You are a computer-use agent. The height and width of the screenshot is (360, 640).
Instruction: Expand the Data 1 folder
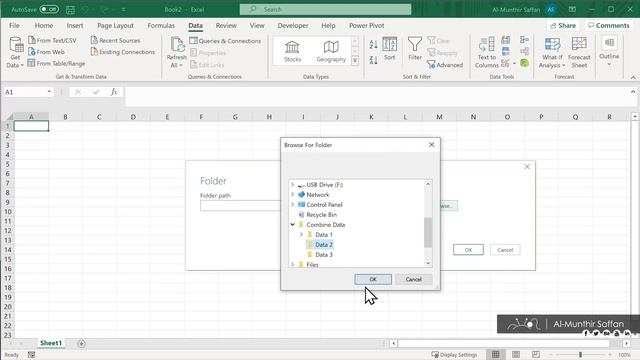point(301,235)
